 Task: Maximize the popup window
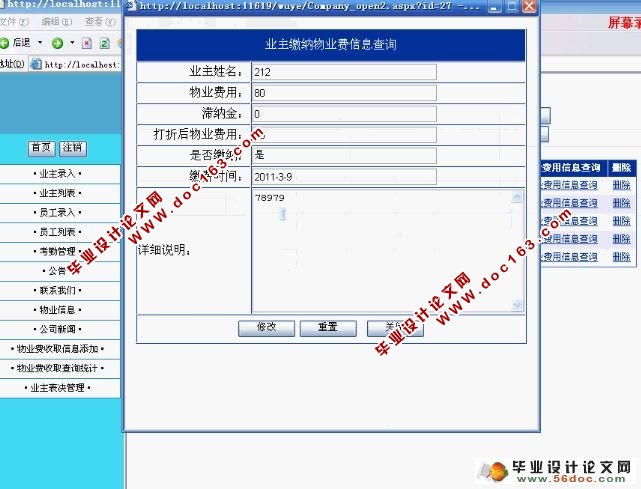(x=512, y=7)
